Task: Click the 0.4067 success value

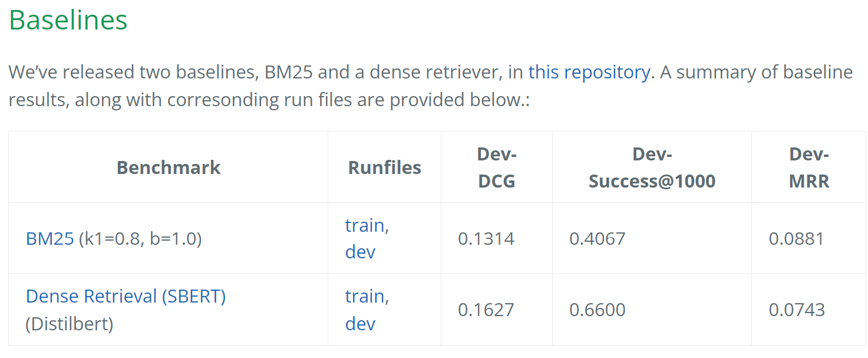Action: 597,239
